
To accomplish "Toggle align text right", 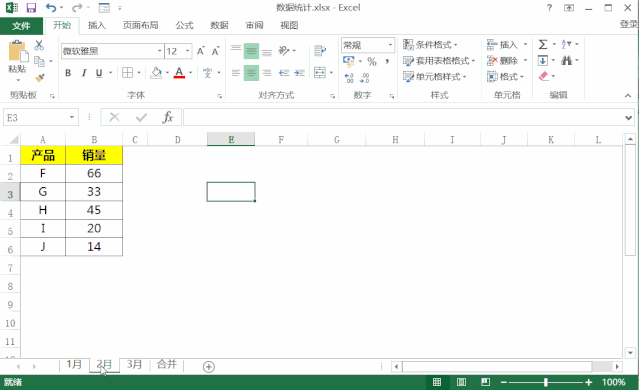I will (x=267, y=73).
